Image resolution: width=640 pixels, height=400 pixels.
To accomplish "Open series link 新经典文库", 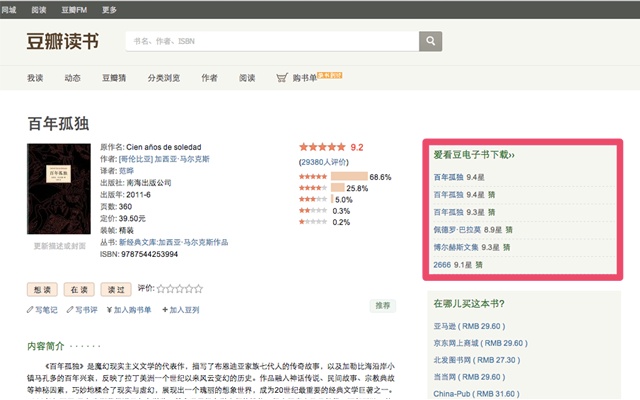I will pyautogui.click(x=173, y=242).
